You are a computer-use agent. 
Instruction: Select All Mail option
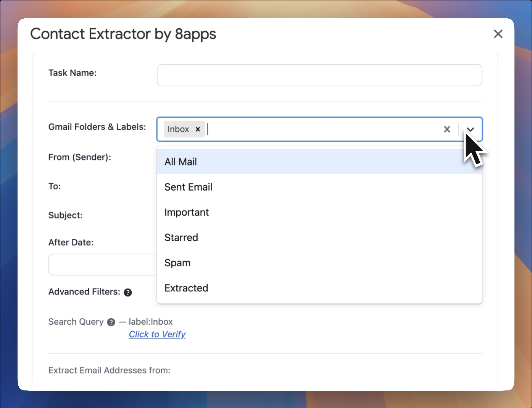319,162
